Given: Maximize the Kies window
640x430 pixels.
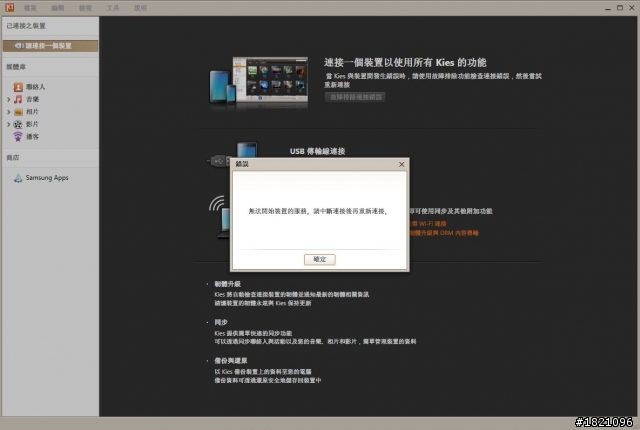Looking at the screenshot, I should [x=620, y=8].
